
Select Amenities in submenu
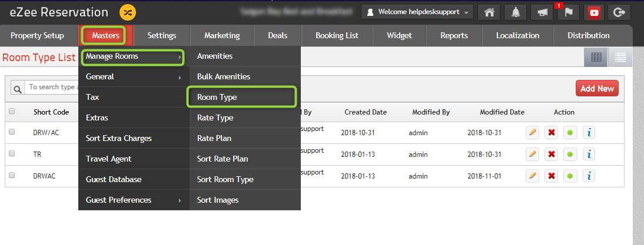245,56
